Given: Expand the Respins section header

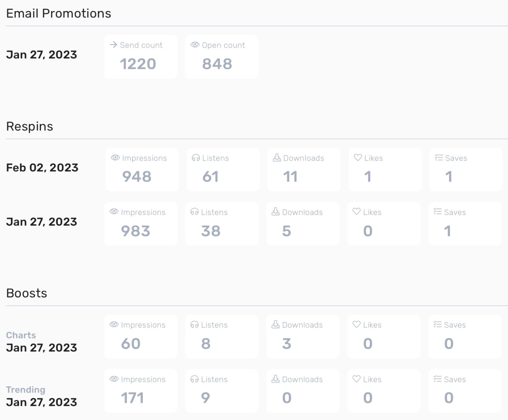Looking at the screenshot, I should [30, 126].
